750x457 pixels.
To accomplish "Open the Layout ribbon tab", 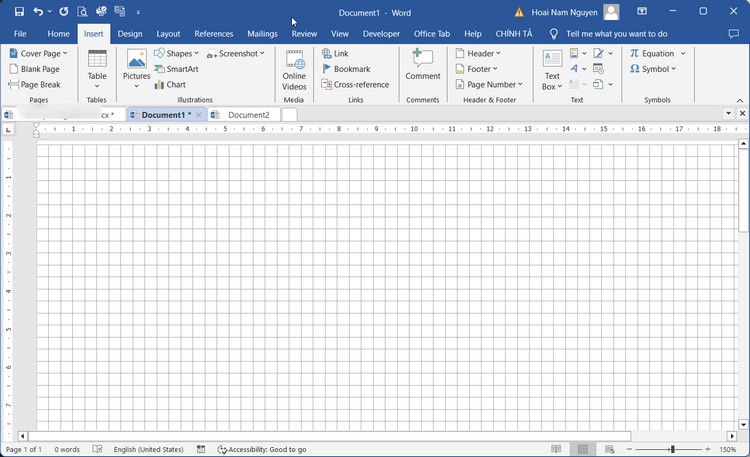I will (168, 34).
